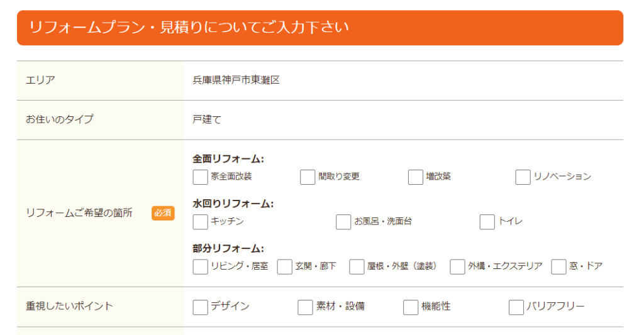The image size is (644, 335).
Task: Select the 間取り変更 option
Action: (x=307, y=177)
